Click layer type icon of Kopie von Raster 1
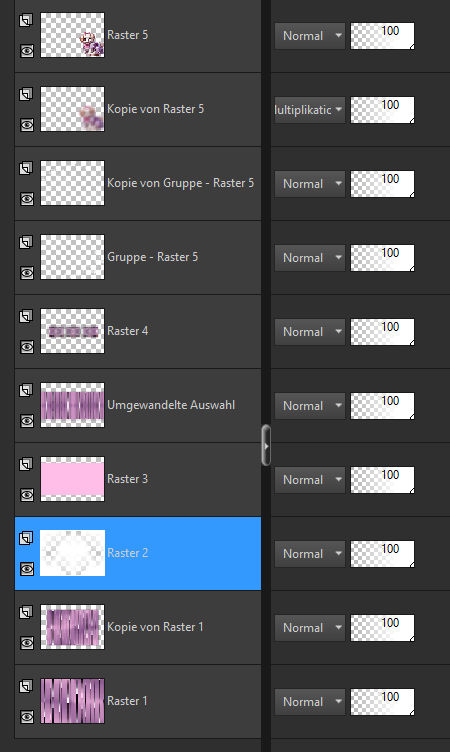The height and width of the screenshot is (752, 450). click(x=26, y=612)
